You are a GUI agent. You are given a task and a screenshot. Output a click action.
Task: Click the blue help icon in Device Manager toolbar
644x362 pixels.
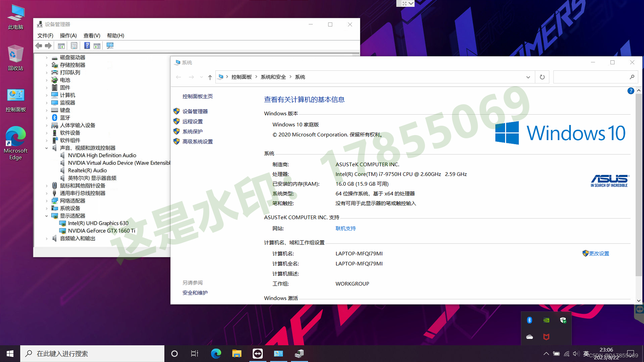click(87, 46)
